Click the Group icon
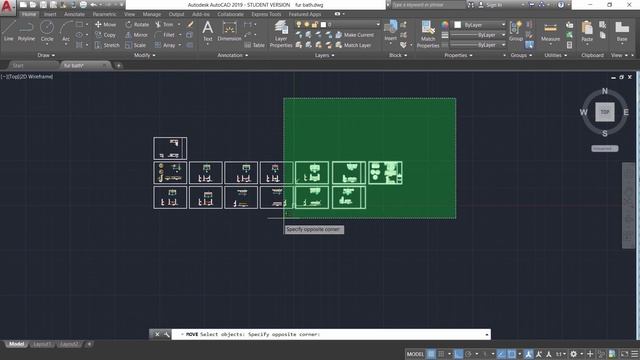The height and width of the screenshot is (360, 640). coord(516,31)
